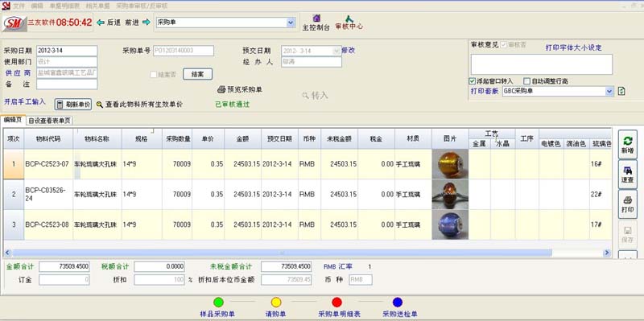The width and height of the screenshot is (644, 321).
Task: Enable the 自动调整行高 checkbox
Action: tap(527, 81)
